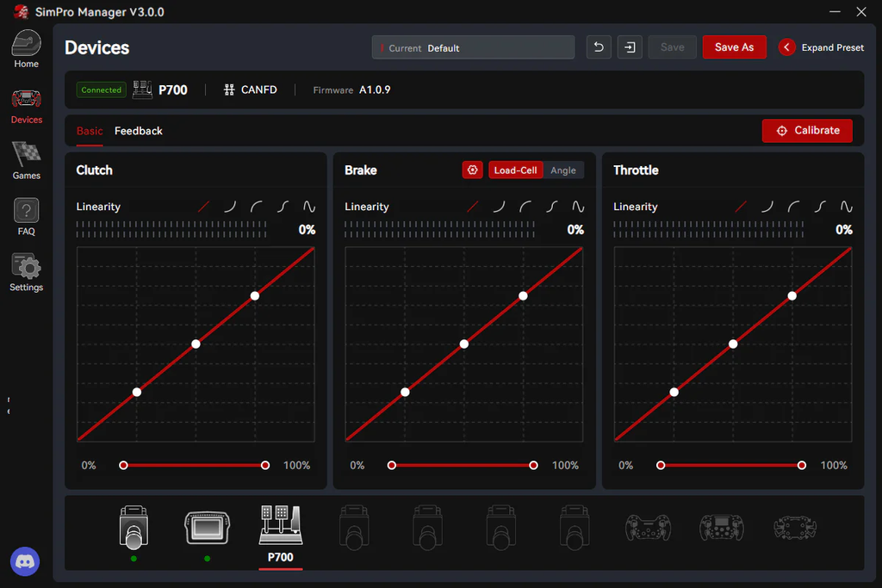Viewport: 882px width, 588px height.
Task: Open brake settings gear icon
Action: coord(473,170)
